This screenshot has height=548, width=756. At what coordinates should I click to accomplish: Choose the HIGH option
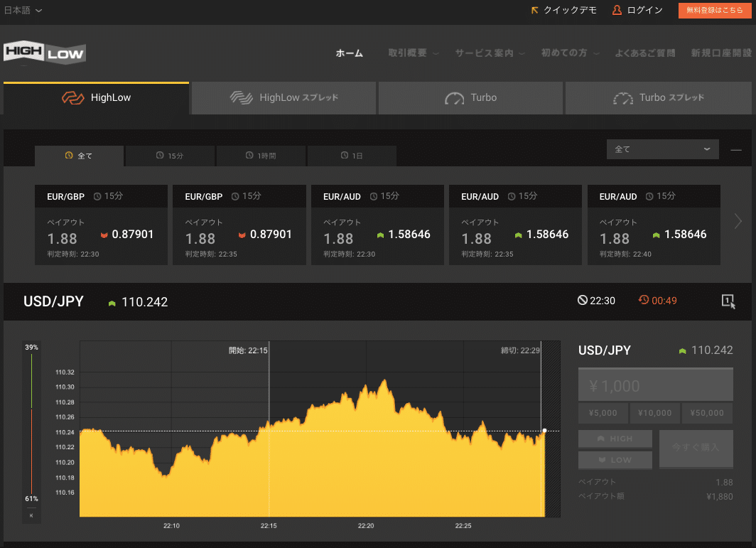click(x=615, y=439)
